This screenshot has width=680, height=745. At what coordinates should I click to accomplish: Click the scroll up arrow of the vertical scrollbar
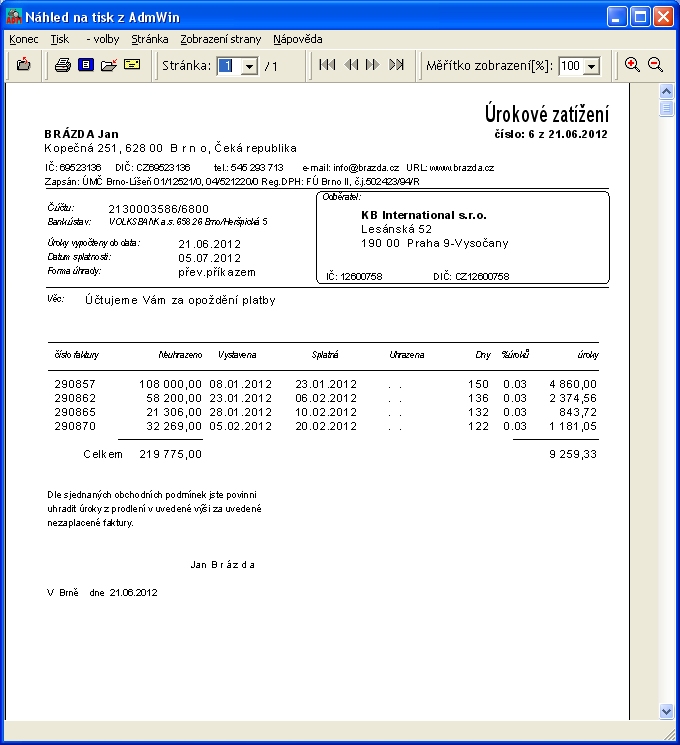667,91
